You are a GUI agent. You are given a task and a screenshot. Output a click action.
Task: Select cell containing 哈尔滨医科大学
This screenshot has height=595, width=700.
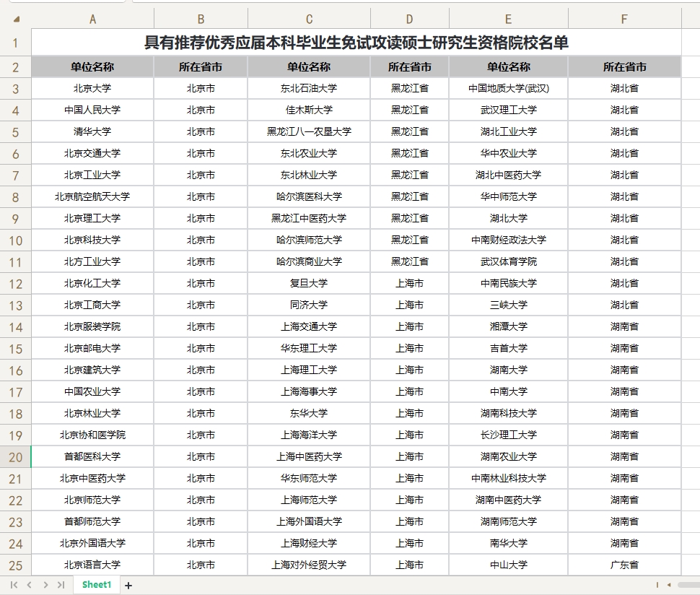point(309,196)
